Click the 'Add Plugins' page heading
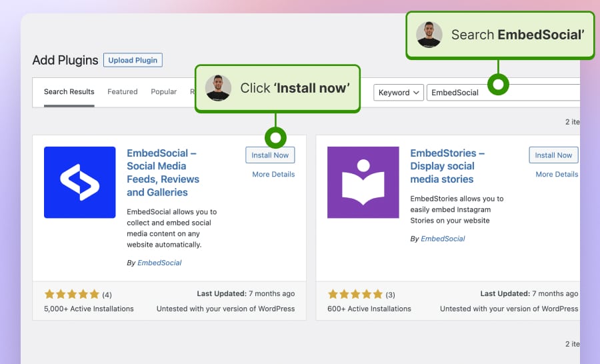This screenshot has width=600, height=364. 65,60
